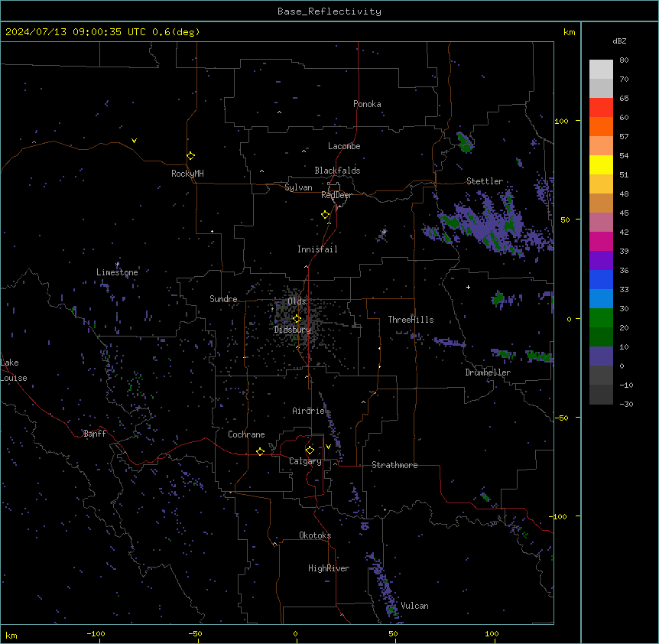Click the yellow diamond marker south of RedDeer
Screen dimensions: 659x644
(326, 215)
